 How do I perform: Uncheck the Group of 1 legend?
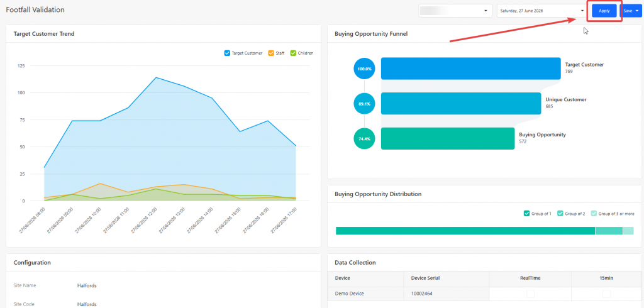[x=527, y=214]
